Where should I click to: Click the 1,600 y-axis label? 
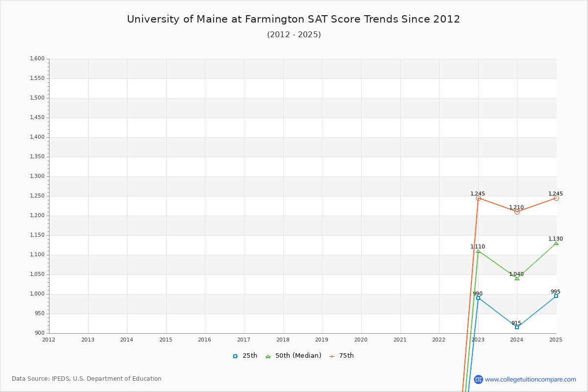(x=37, y=59)
